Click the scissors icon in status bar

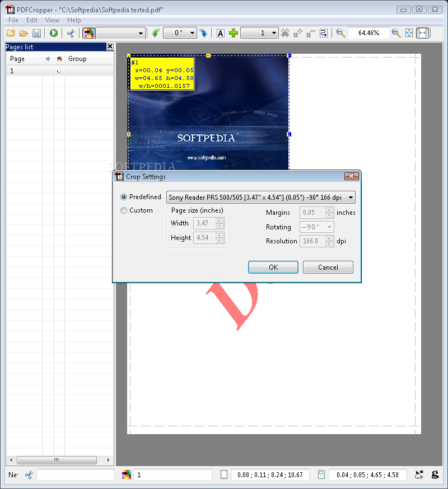(29, 475)
